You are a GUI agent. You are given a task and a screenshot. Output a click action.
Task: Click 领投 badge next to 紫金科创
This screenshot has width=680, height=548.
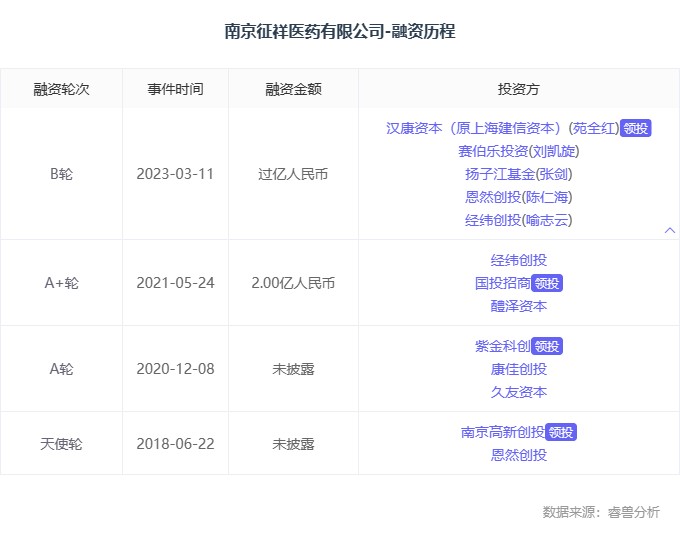tap(547, 346)
